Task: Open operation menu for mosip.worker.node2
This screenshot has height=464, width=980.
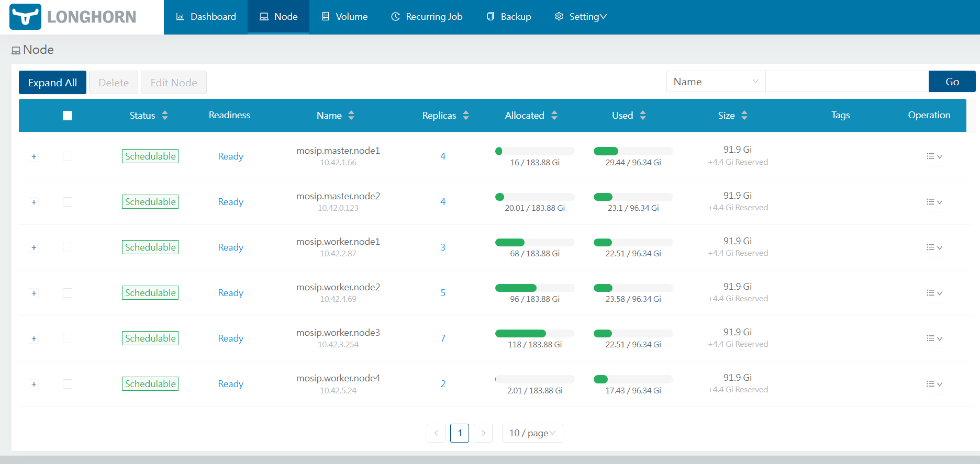Action: [934, 293]
